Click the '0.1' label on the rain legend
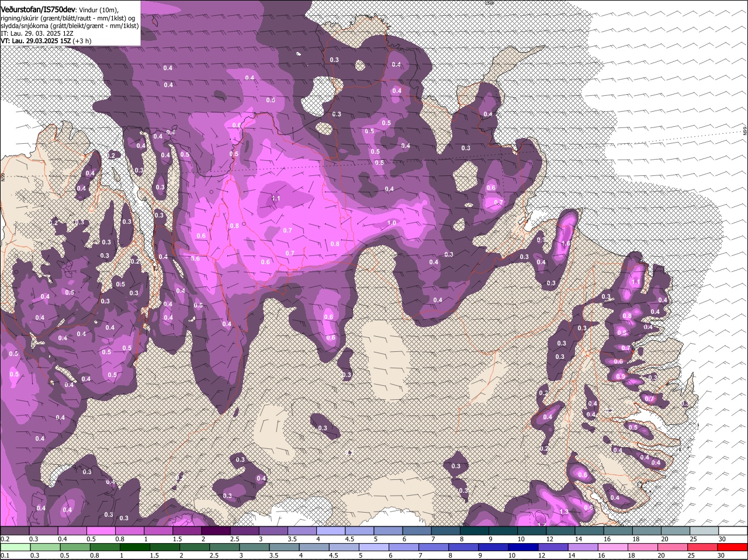 pyautogui.click(x=5, y=556)
